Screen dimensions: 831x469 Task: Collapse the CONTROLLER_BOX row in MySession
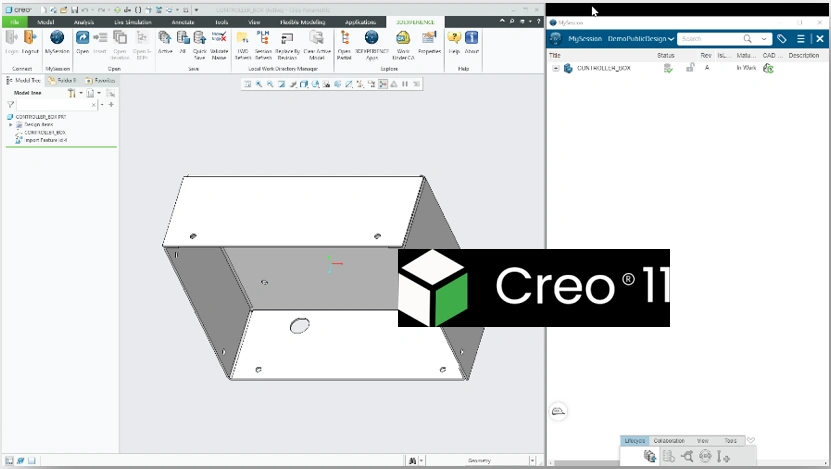pos(555,68)
